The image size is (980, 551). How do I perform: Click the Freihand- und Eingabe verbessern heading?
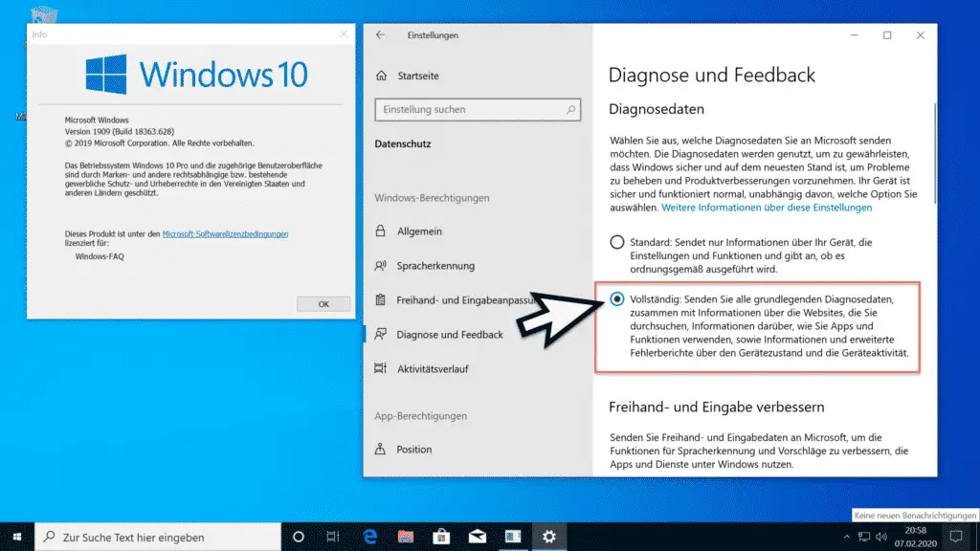716,407
